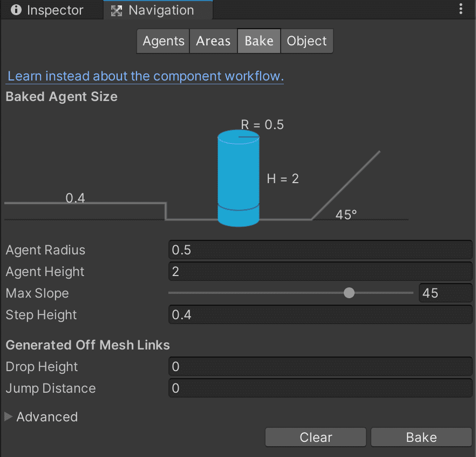
Task: Switch to the Areas section
Action: pos(213,41)
